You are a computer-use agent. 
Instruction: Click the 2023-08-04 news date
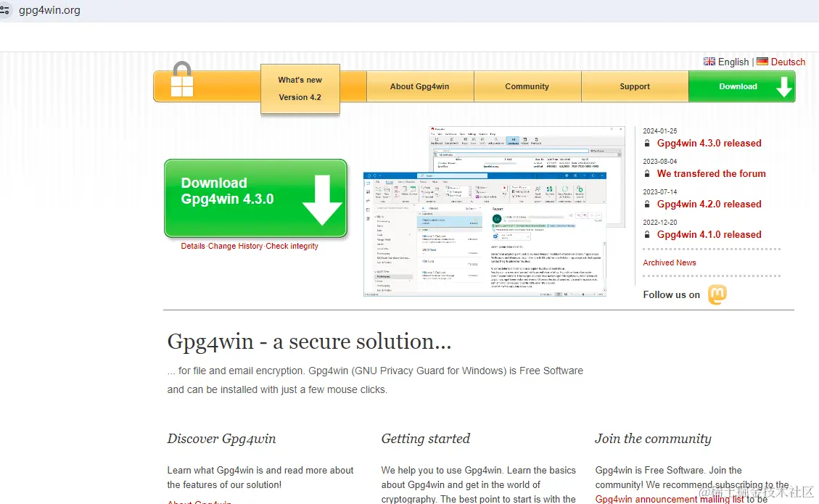coord(659,162)
